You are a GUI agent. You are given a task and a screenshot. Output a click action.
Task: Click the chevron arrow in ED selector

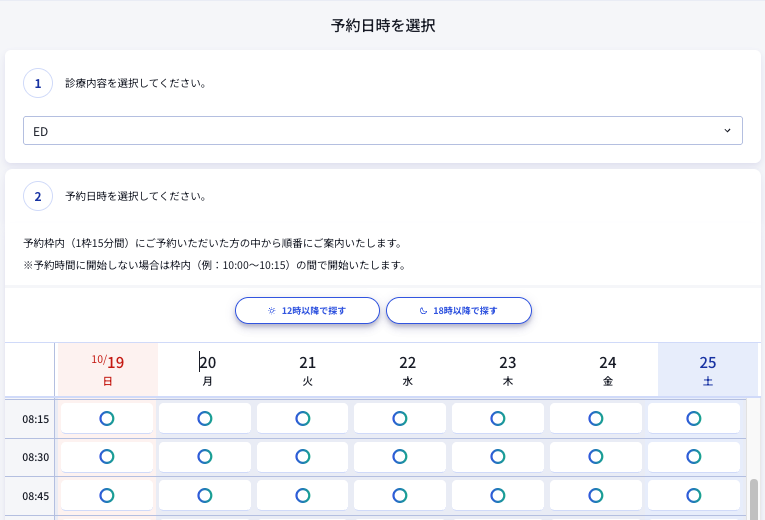coord(727,131)
